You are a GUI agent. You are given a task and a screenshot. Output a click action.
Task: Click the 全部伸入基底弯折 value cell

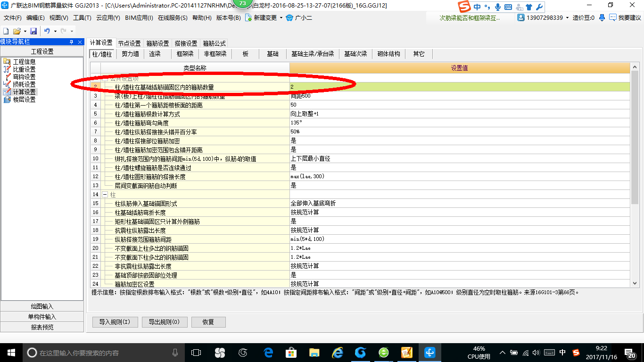pos(459,203)
